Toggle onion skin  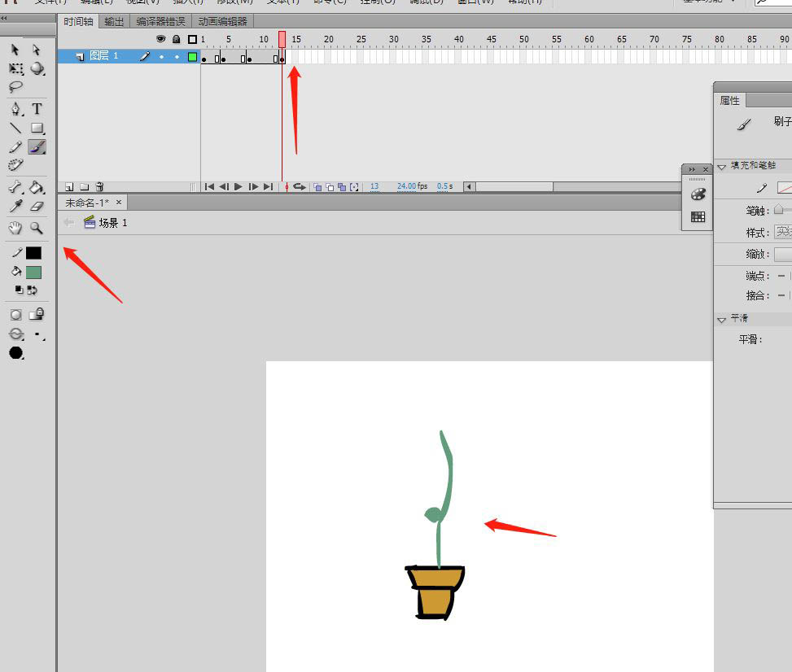(317, 187)
